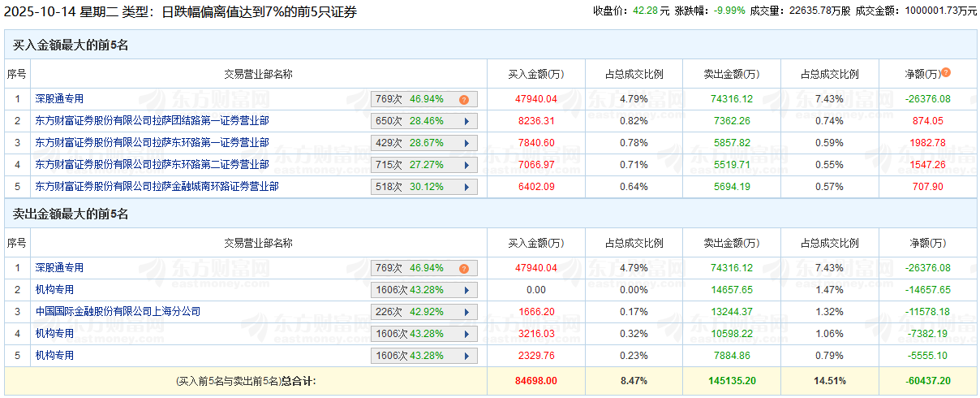
Task: Click orange question icon in sell table 深股通专用 row
Action: pyautogui.click(x=464, y=269)
